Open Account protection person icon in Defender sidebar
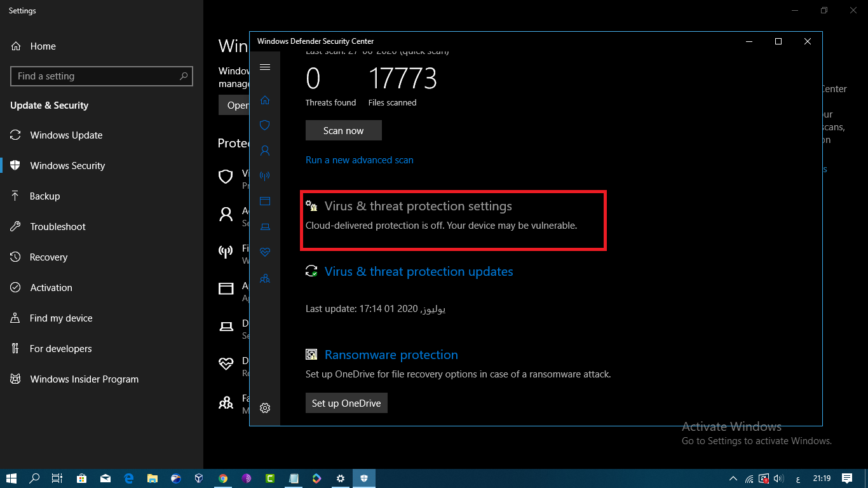 point(265,151)
